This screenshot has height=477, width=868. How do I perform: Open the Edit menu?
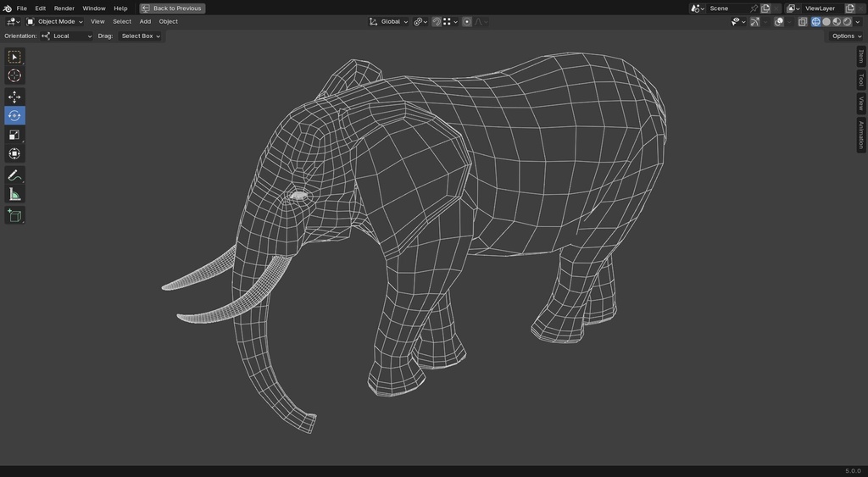pos(41,8)
